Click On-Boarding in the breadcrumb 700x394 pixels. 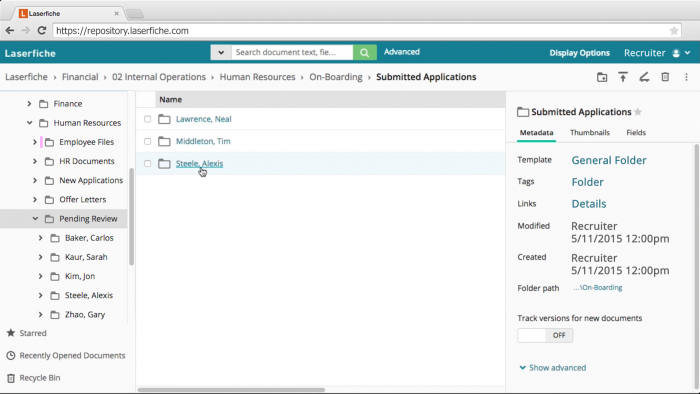pyautogui.click(x=336, y=77)
